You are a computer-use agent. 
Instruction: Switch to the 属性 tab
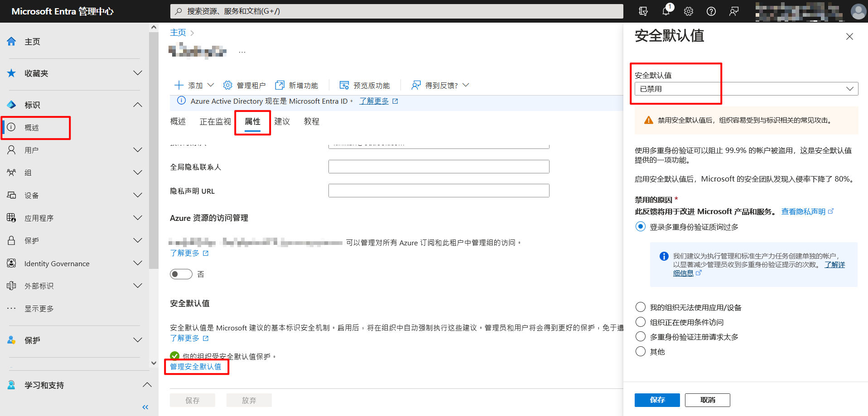[x=252, y=121]
